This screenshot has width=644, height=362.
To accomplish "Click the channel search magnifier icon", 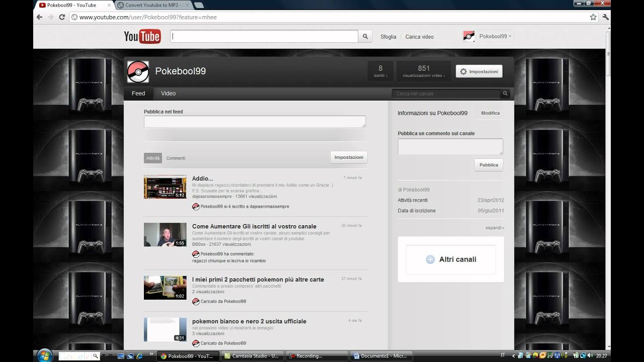I will 505,94.
